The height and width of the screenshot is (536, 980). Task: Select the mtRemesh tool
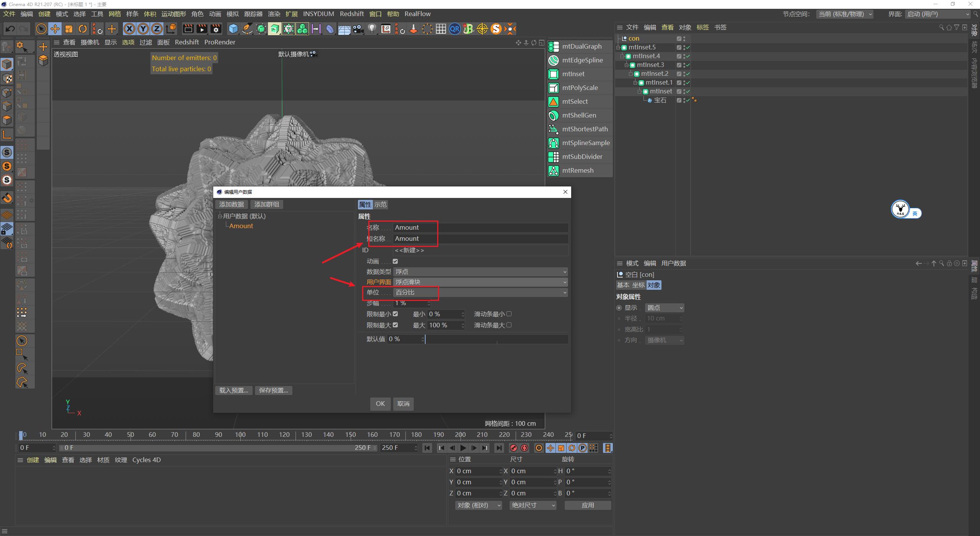point(578,170)
